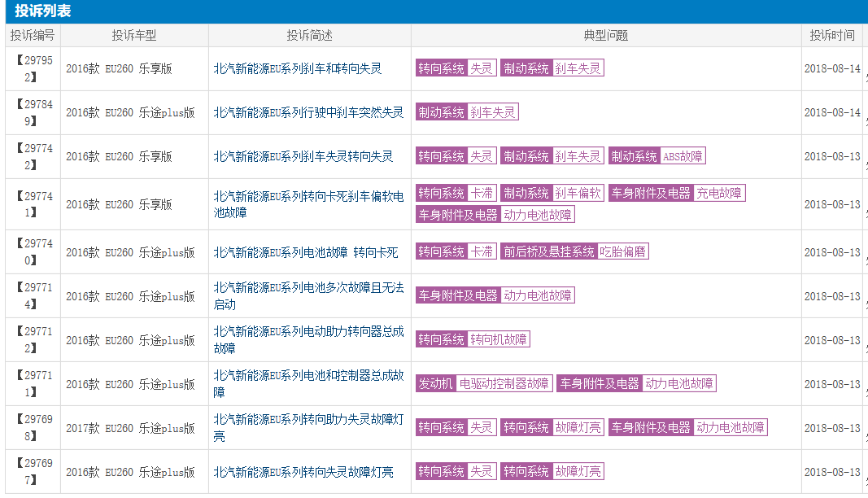Click 转向系统 失灵 tag in row 297698
This screenshot has height=498, width=868.
(x=456, y=427)
